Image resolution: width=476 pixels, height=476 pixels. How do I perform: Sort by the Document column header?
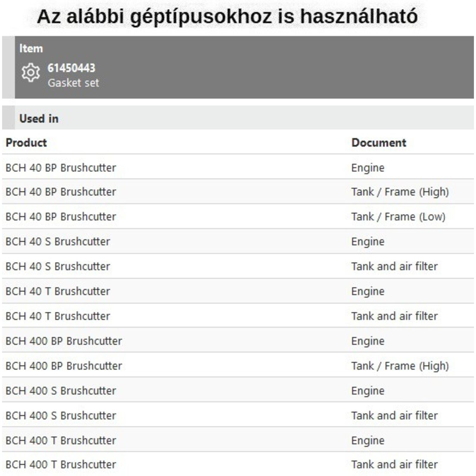[x=378, y=143]
